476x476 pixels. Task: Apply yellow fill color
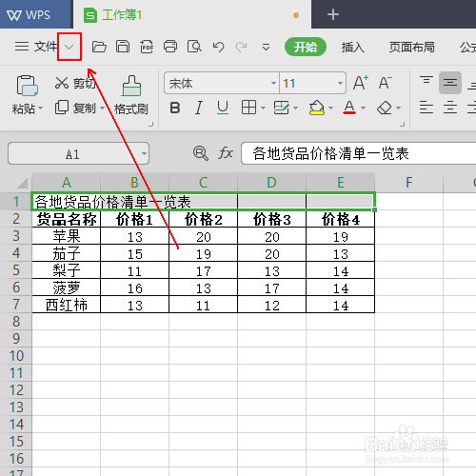pos(317,108)
